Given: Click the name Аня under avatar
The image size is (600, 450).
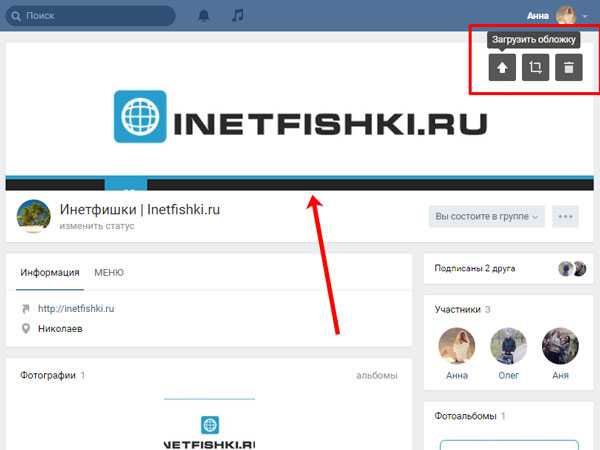Looking at the screenshot, I should click(560, 375).
